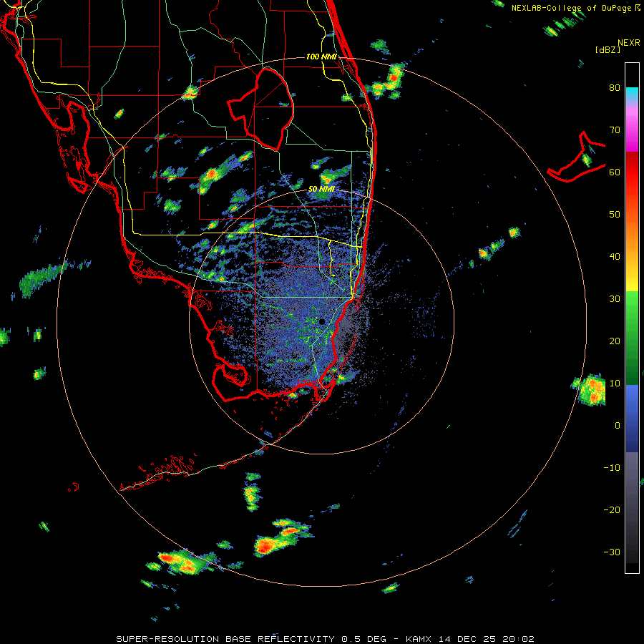Click the 100 NMI range ring label
This screenshot has width=644, height=644.
pyautogui.click(x=321, y=57)
